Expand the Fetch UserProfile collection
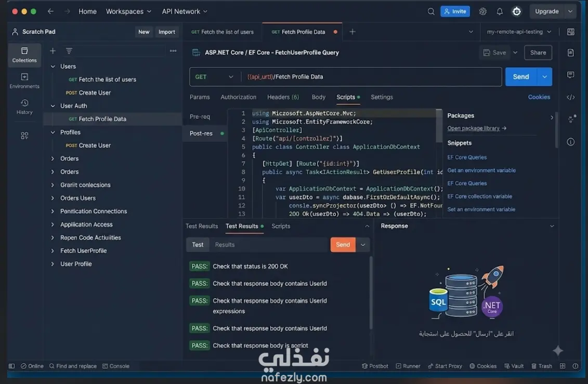 tap(53, 250)
